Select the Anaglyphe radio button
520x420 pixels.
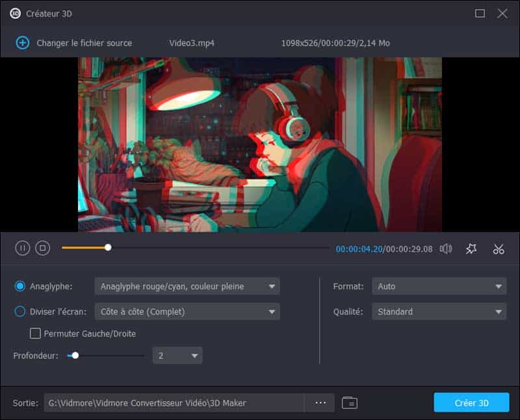[x=20, y=286]
